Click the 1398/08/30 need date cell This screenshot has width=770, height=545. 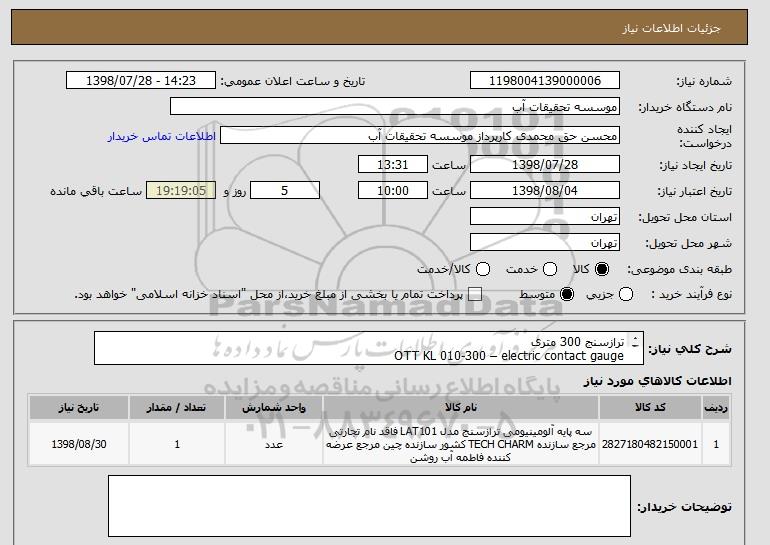[79, 444]
